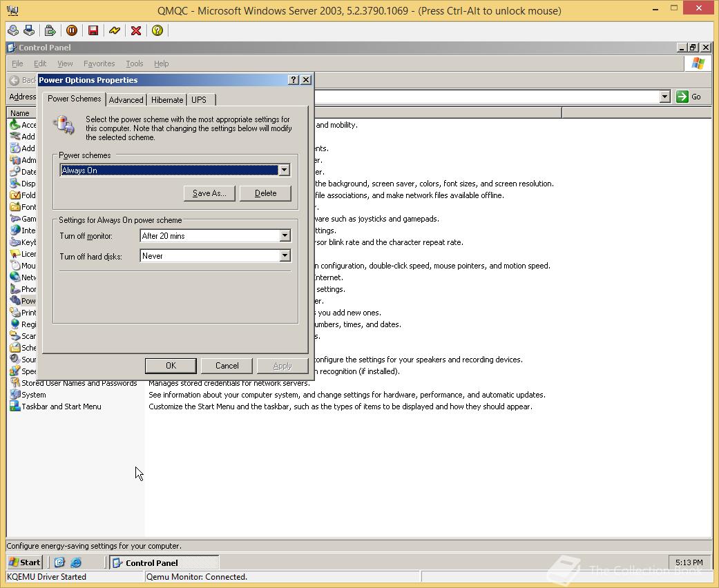Viewport: 719px width, 588px height.
Task: Select the Network Connections icon
Action: point(15,277)
